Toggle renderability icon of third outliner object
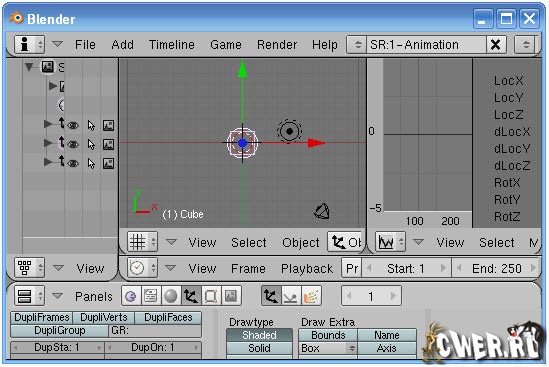The width and height of the screenshot is (549, 367). point(109,163)
